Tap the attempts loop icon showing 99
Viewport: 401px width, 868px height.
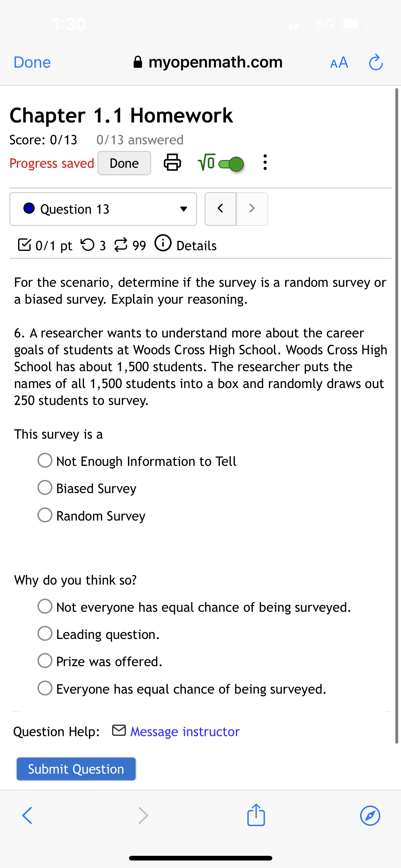pos(121,245)
